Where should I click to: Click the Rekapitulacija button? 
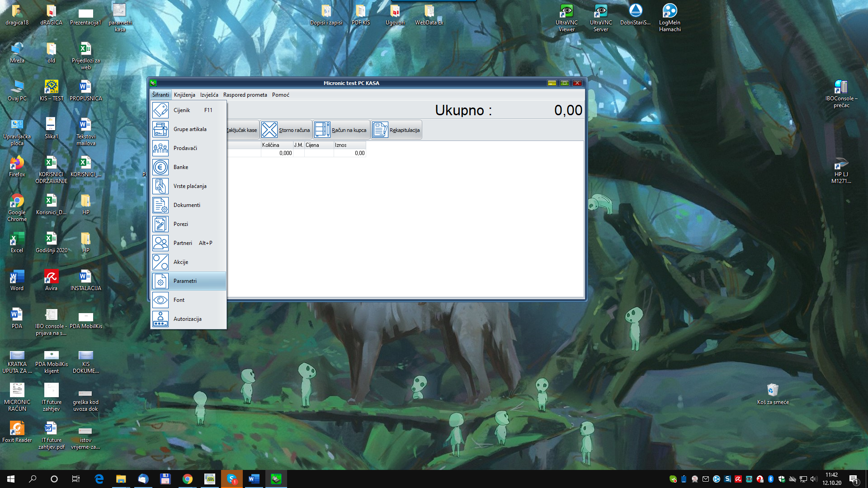coord(396,130)
